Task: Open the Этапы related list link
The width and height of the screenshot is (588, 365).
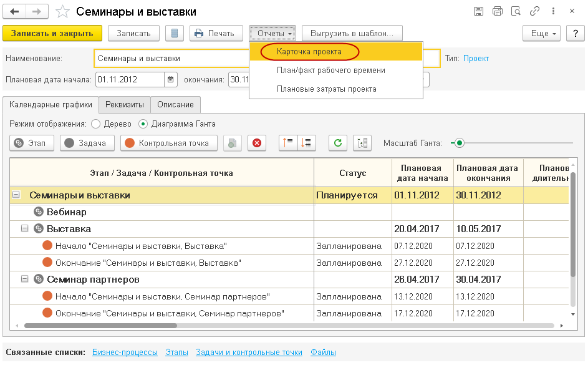Action: pos(176,353)
